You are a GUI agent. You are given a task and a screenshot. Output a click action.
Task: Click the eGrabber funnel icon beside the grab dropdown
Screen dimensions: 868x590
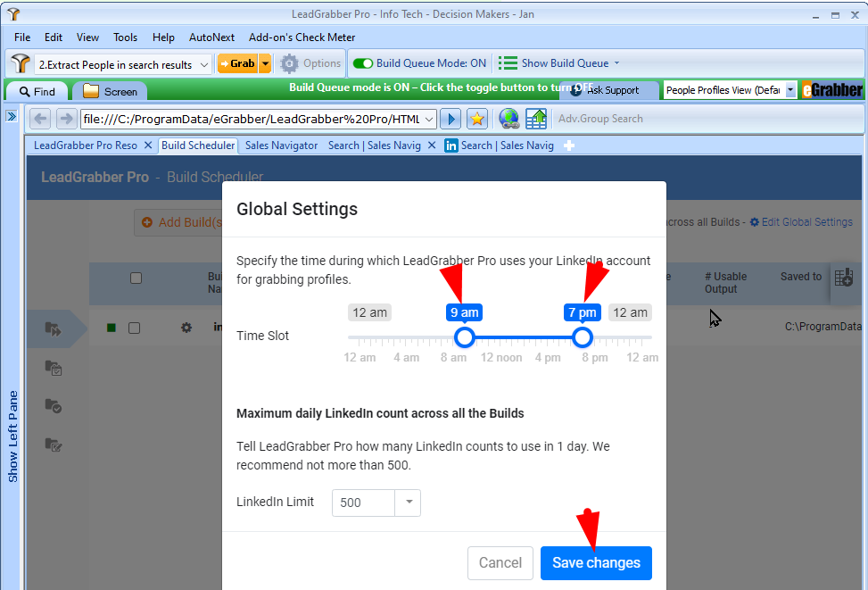21,63
